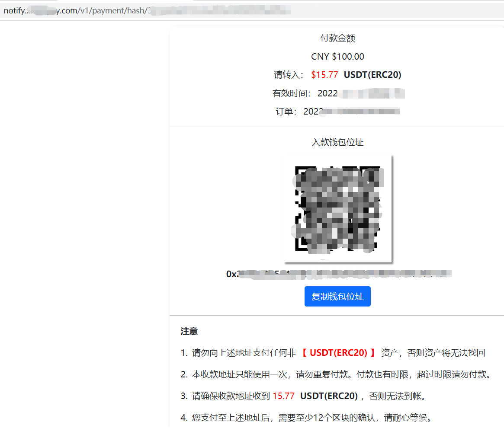Click the red 15.77 in note 3
Image resolution: width=504 pixels, height=428 pixels.
283,396
